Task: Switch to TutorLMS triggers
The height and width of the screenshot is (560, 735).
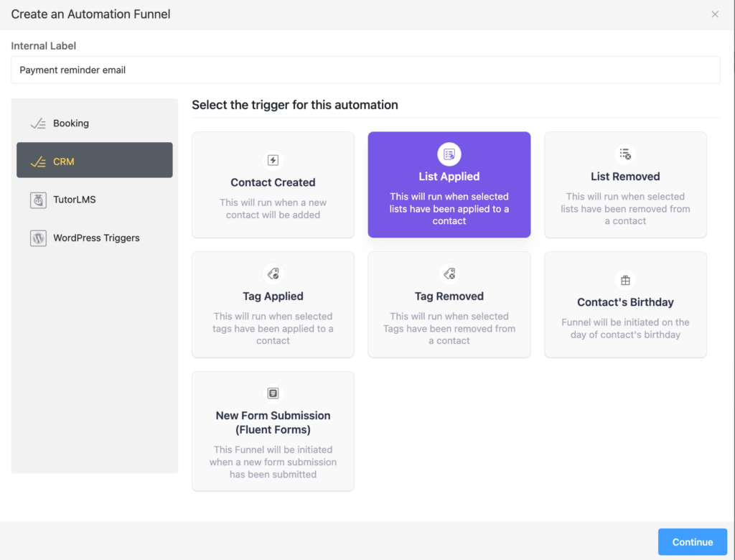Action: click(x=95, y=200)
